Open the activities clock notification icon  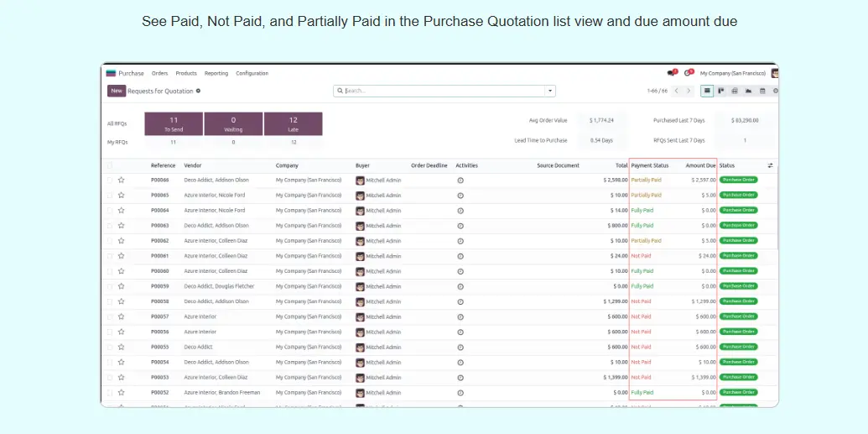[x=688, y=73]
